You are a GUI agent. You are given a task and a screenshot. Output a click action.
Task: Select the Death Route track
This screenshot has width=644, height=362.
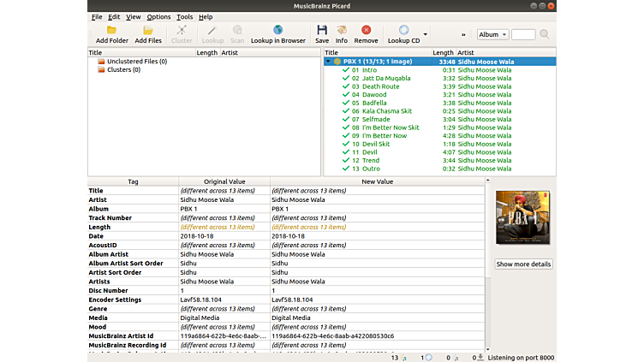click(380, 86)
